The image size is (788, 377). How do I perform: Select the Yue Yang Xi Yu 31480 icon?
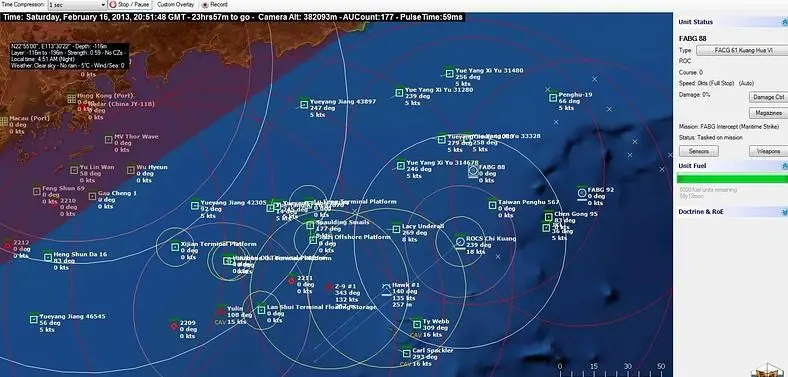tap(449, 73)
